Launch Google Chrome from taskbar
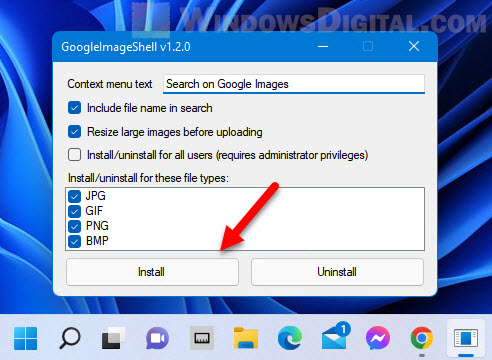 (422, 338)
